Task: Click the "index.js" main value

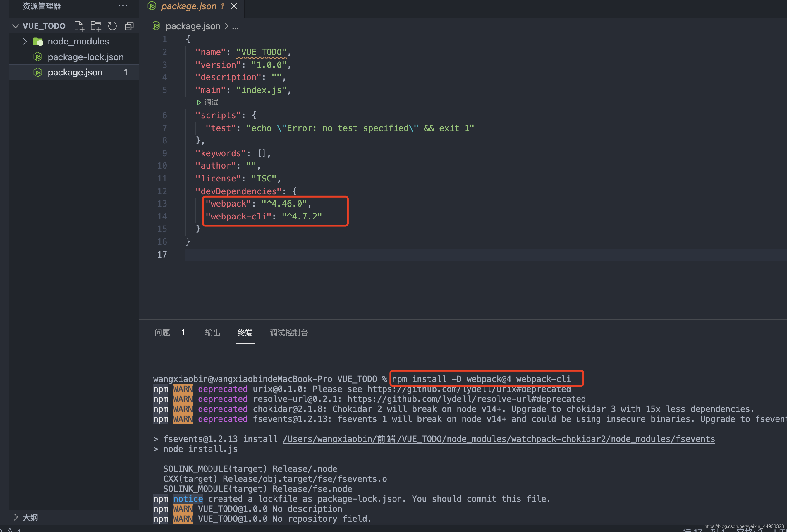Action: pyautogui.click(x=261, y=90)
